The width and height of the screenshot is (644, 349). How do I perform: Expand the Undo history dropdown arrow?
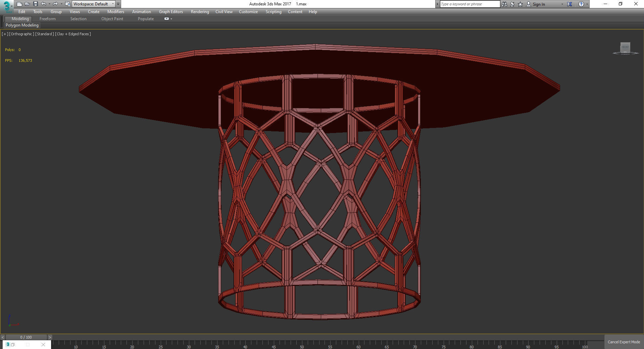49,4
